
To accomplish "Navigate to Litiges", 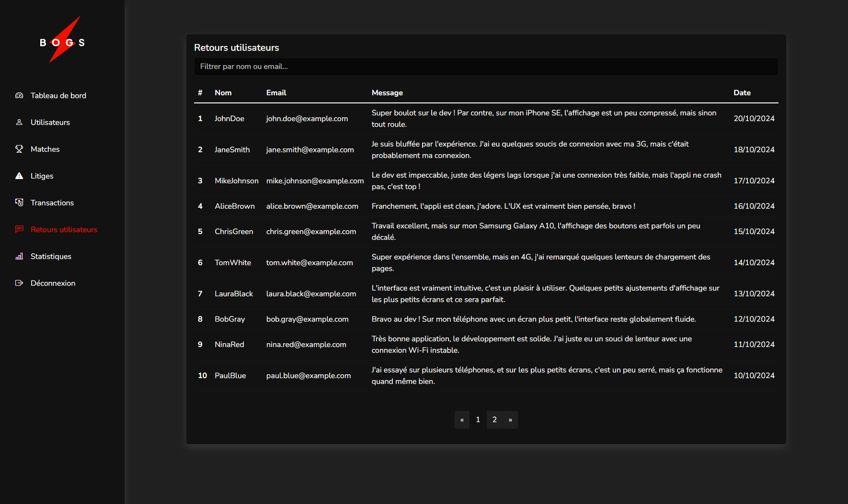I will (x=42, y=176).
